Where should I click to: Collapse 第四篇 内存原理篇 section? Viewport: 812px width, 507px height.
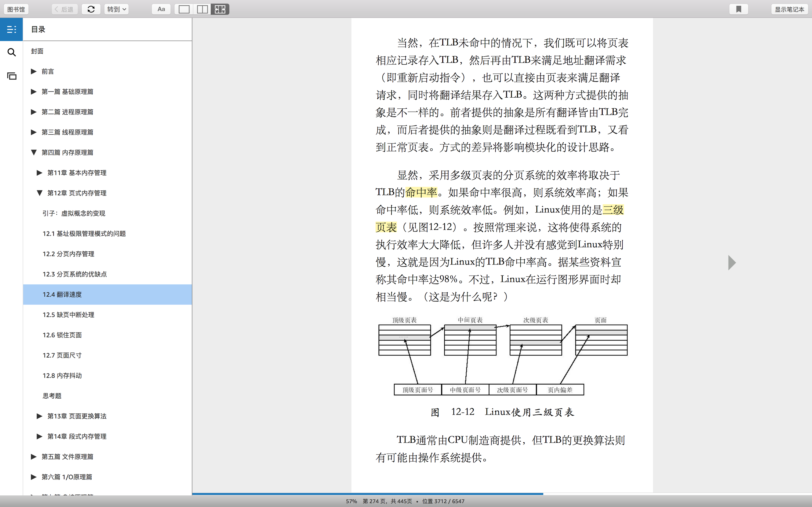tap(34, 153)
